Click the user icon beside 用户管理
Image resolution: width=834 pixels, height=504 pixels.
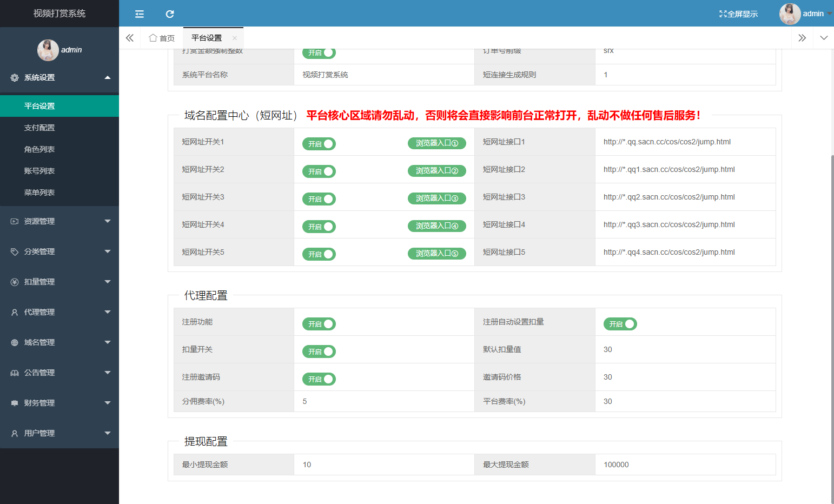[15, 433]
